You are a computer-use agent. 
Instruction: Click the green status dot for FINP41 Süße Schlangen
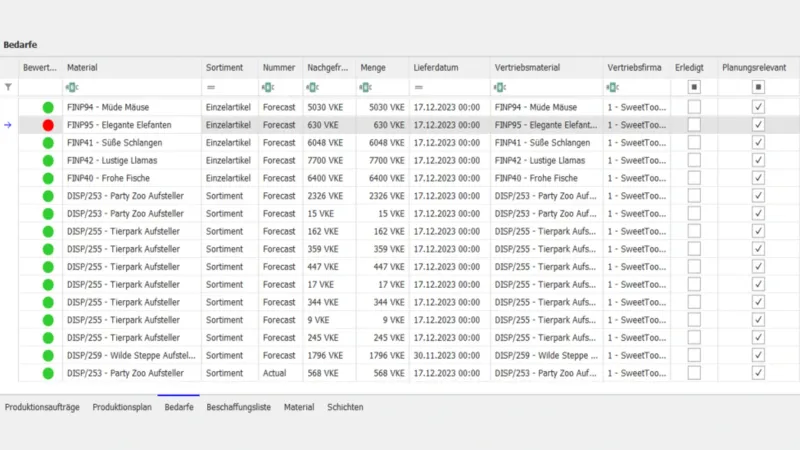pos(48,143)
